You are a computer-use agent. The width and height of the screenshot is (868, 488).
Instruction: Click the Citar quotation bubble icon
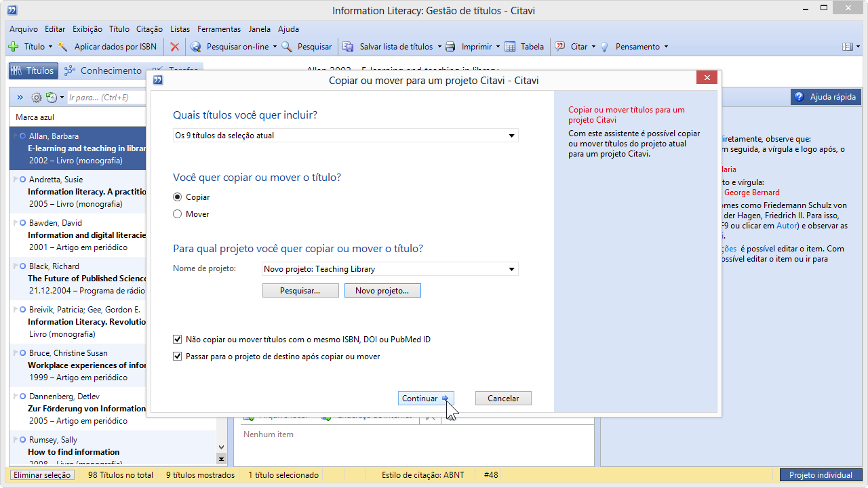click(560, 47)
